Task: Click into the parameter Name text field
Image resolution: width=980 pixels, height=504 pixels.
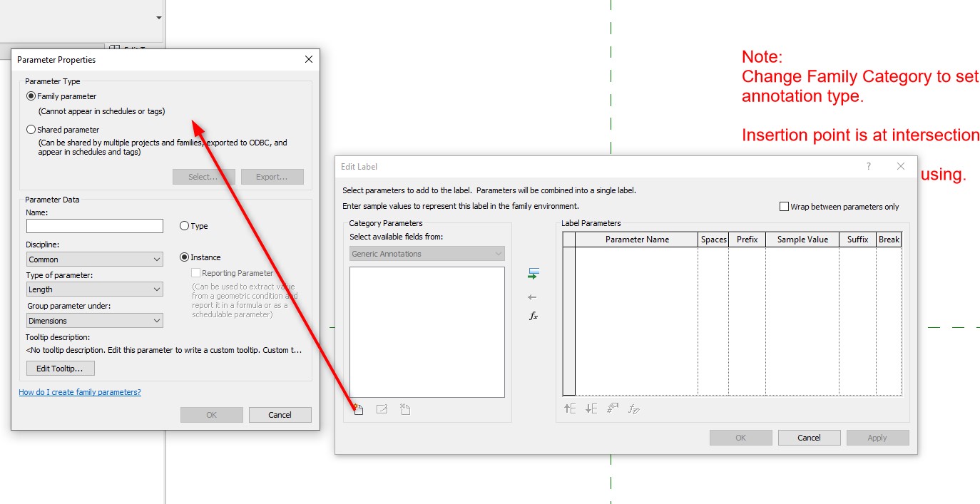Action: point(95,226)
